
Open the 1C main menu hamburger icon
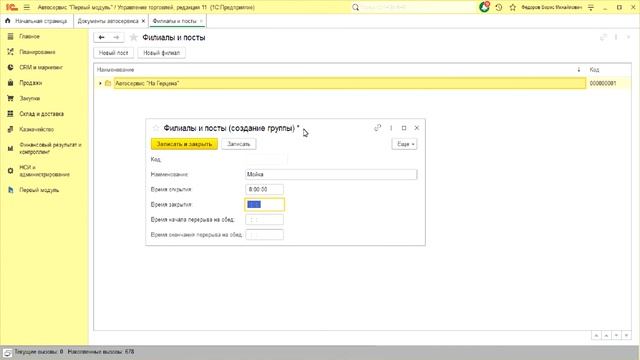coord(27,7)
